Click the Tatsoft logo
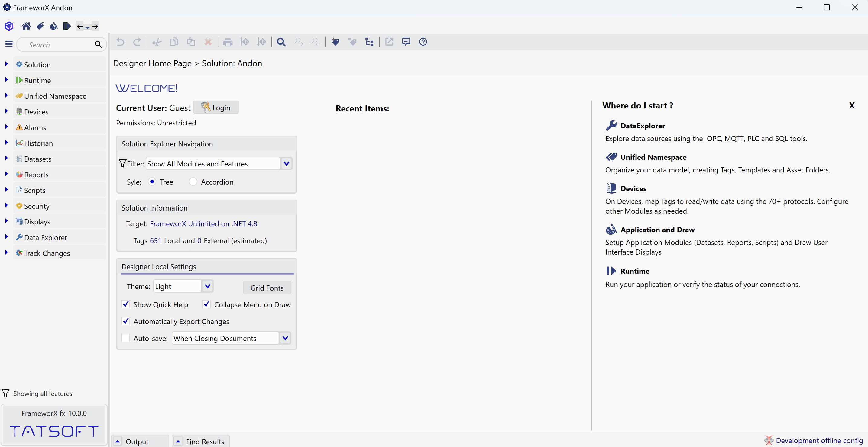 54,431
